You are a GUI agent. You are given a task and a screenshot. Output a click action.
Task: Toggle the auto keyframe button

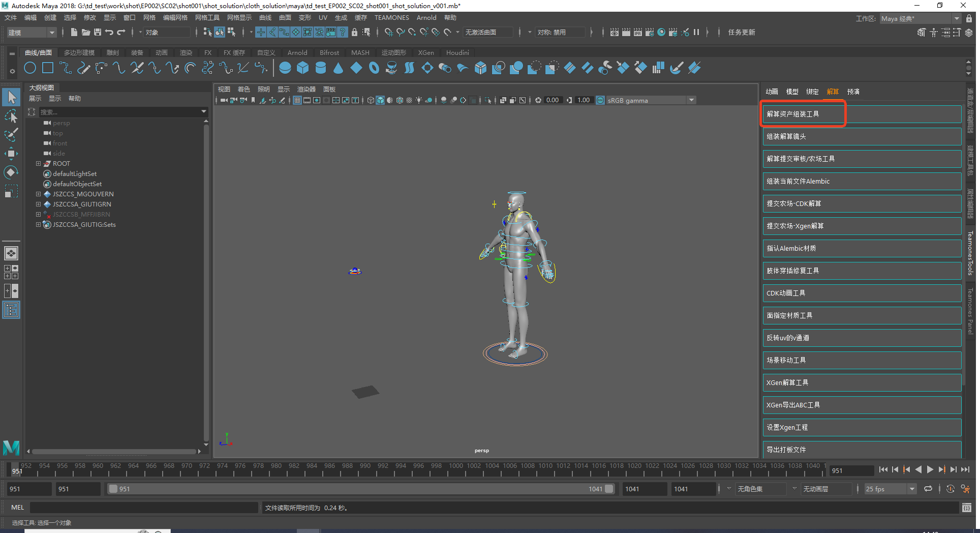coord(950,489)
